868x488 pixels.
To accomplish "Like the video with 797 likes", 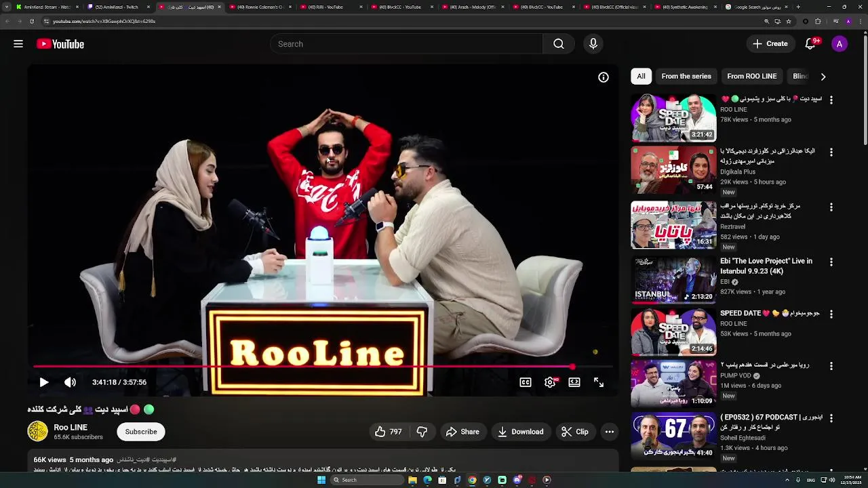I will (388, 432).
